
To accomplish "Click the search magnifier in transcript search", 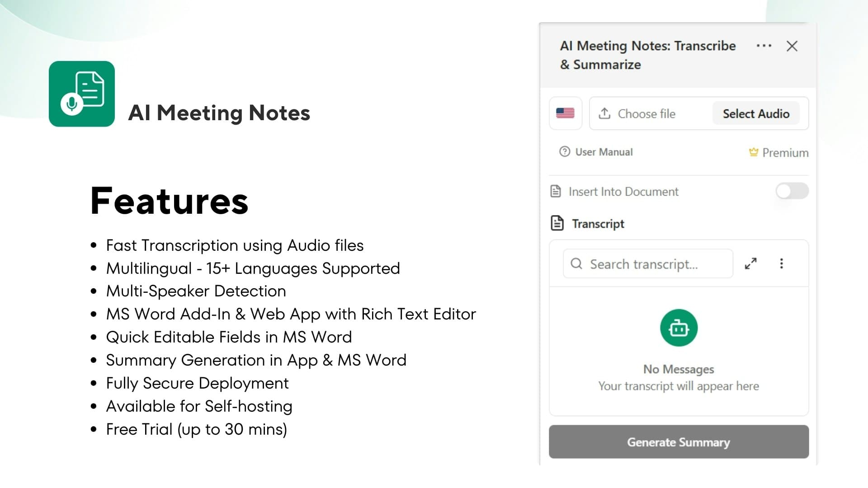I will click(576, 263).
